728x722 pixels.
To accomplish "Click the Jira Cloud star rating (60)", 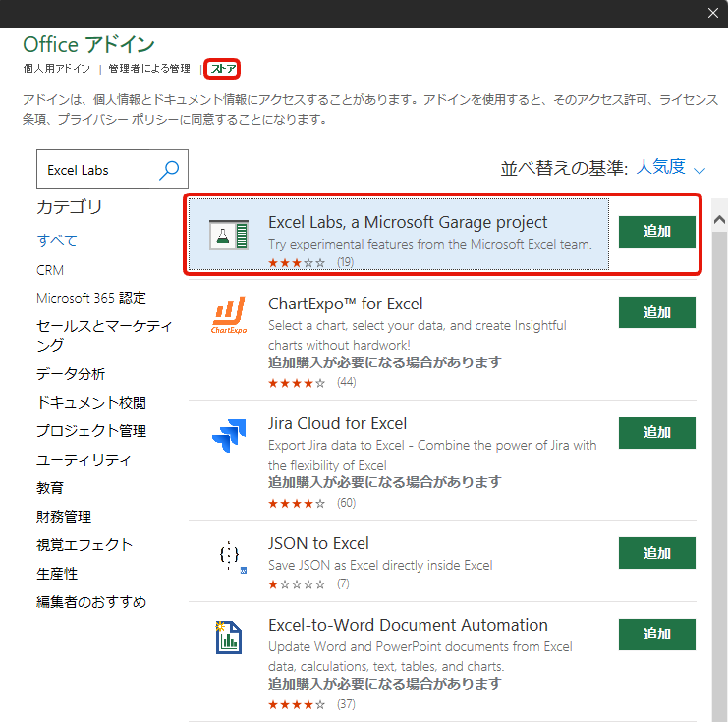I will pyautogui.click(x=312, y=503).
